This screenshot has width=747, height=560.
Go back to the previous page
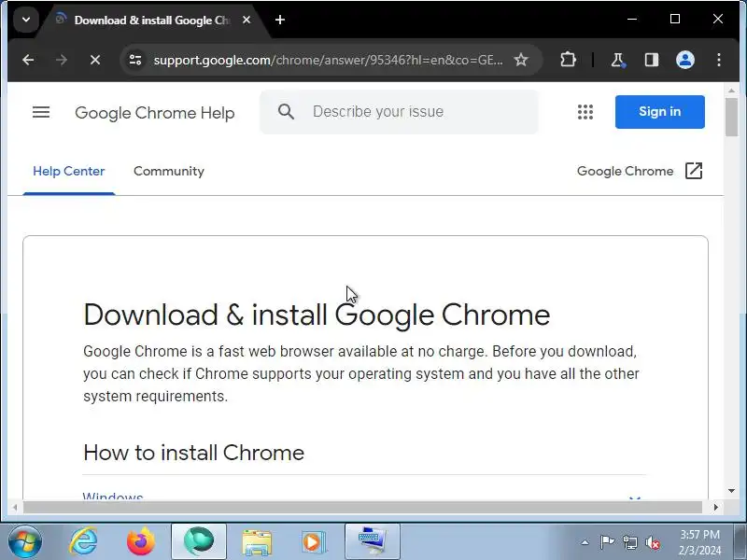pyautogui.click(x=28, y=60)
